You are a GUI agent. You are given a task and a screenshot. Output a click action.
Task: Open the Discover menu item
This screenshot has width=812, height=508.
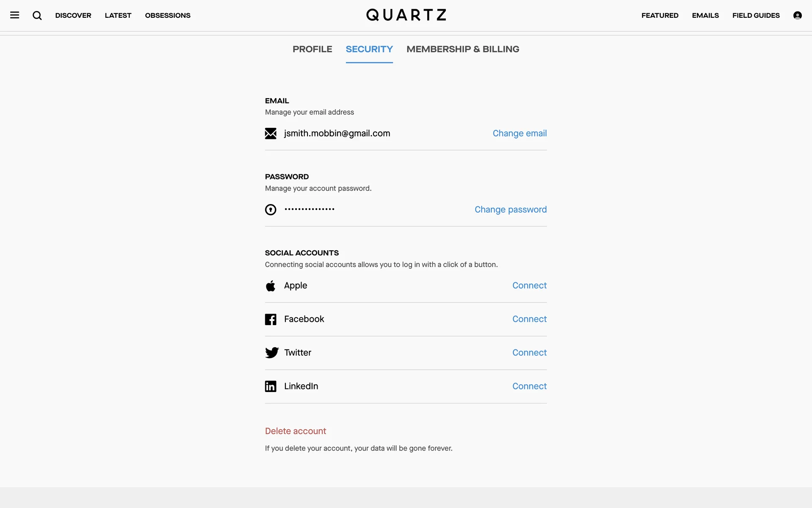(73, 16)
